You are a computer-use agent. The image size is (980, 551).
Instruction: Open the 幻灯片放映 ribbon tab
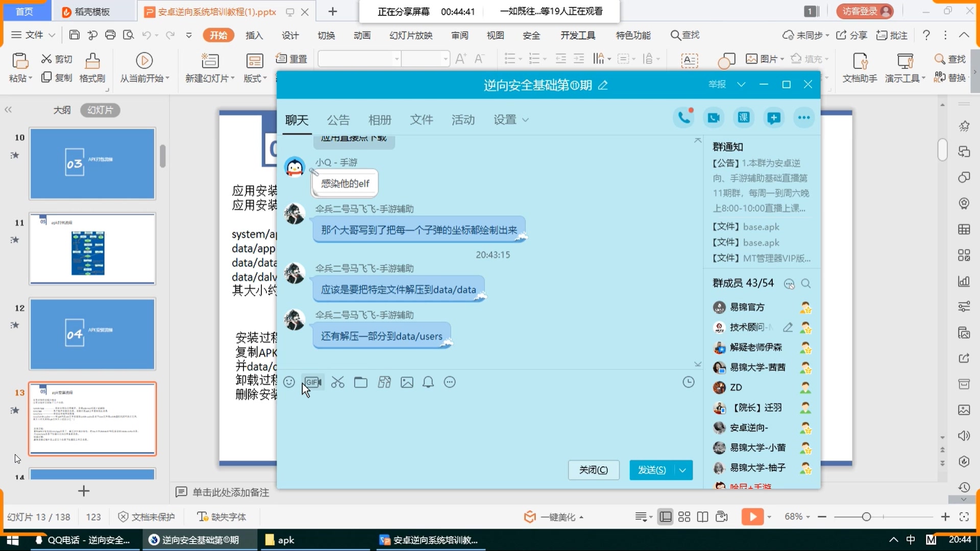point(411,35)
